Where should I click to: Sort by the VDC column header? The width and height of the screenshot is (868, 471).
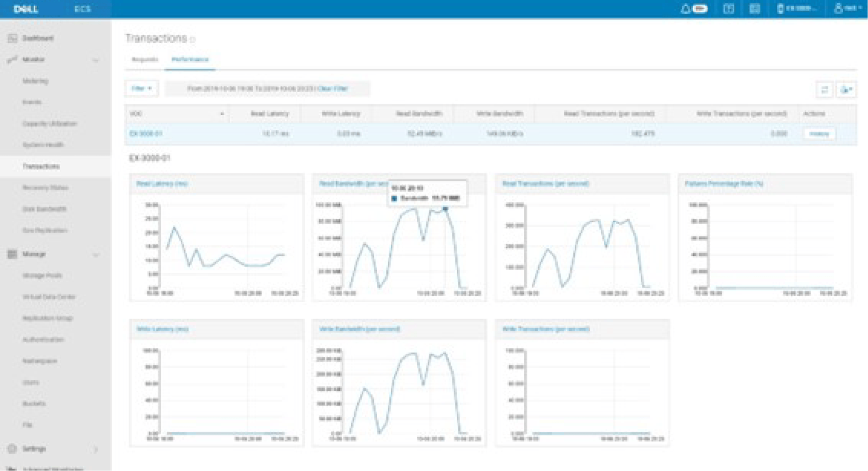177,113
